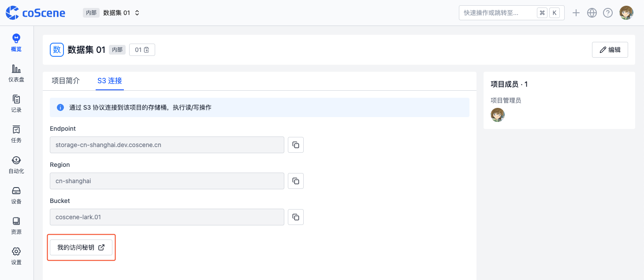Viewport: 644px width, 280px height.
Task: Open 自动化 automation sidebar icon
Action: 16,164
